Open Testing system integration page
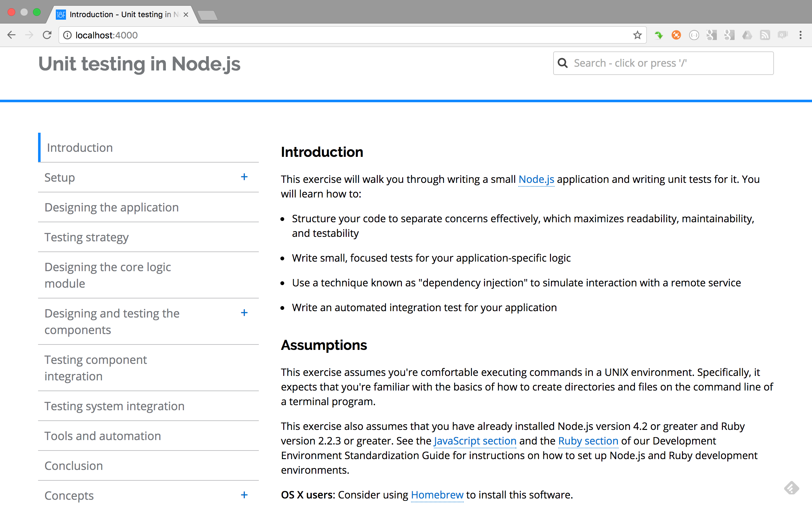The height and width of the screenshot is (508, 812). coord(115,406)
